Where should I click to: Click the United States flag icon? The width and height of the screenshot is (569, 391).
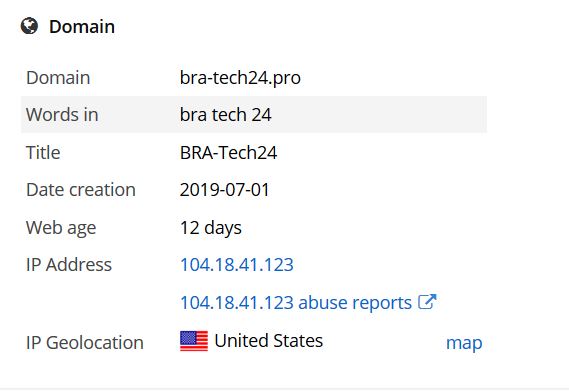194,341
